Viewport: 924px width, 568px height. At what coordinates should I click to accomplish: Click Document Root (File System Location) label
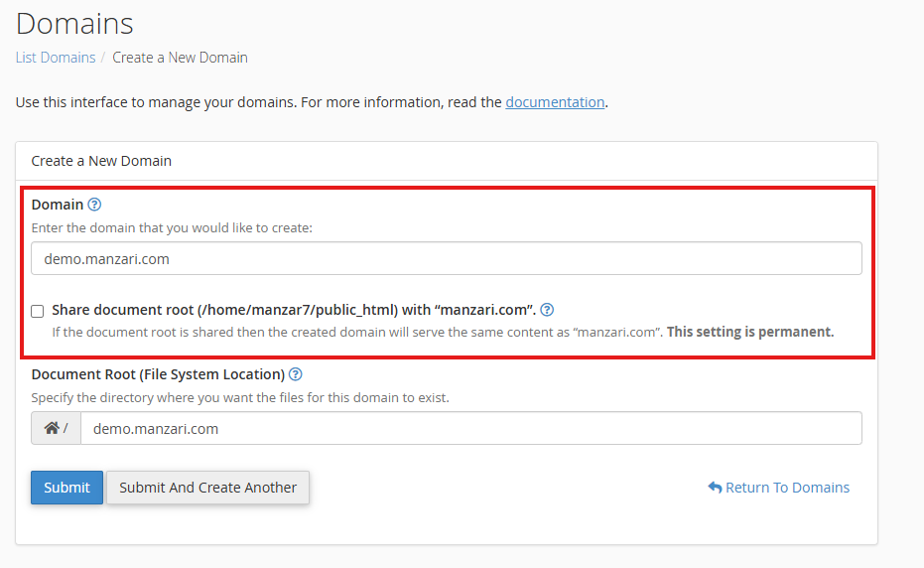click(158, 374)
